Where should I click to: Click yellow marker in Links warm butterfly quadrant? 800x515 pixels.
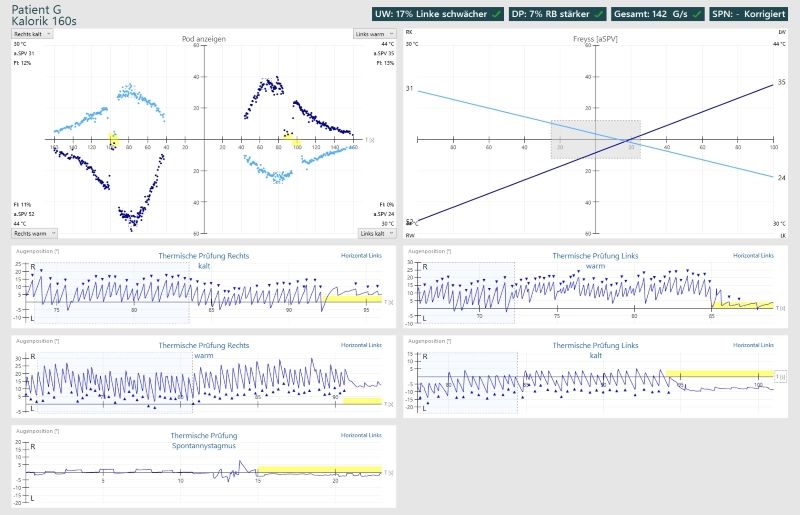coord(296,141)
